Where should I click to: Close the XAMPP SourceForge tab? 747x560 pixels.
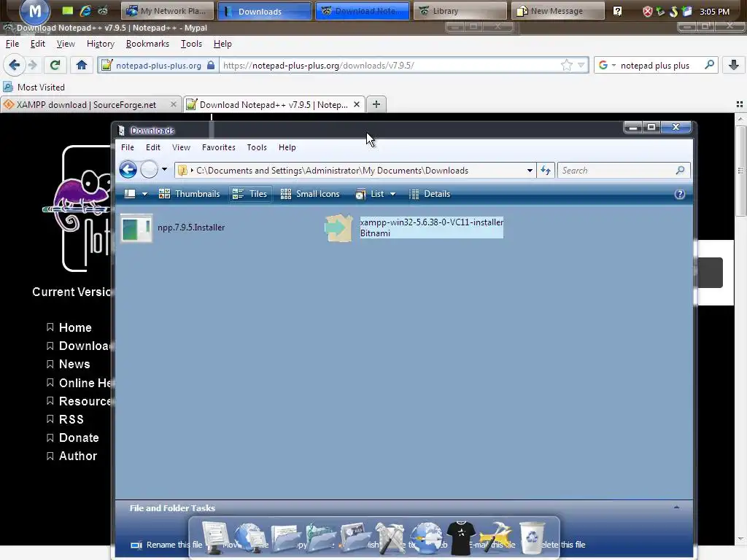click(174, 104)
